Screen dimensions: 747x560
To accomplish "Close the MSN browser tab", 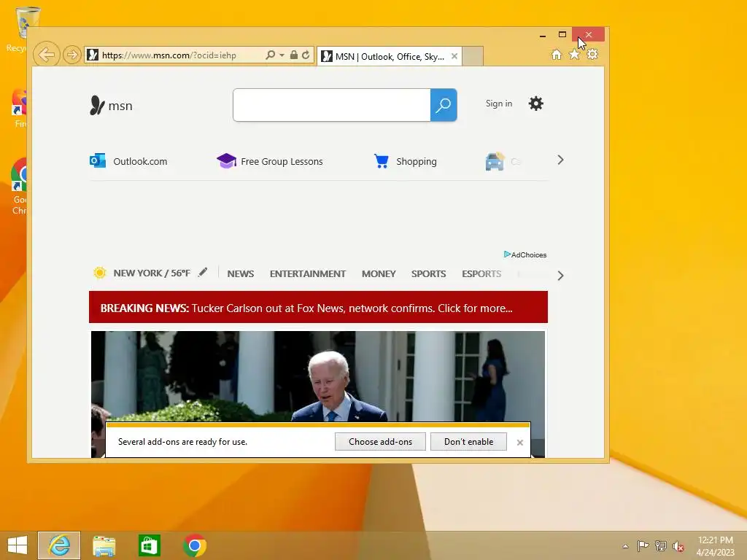I will point(454,56).
